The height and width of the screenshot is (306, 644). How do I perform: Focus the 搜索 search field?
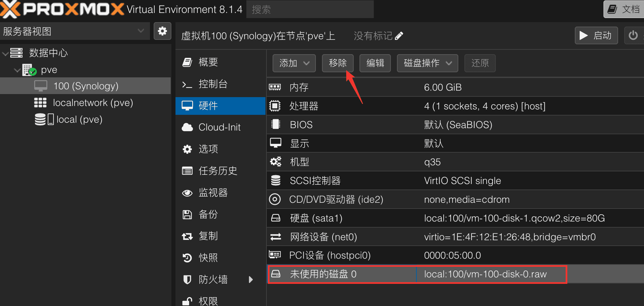click(310, 9)
